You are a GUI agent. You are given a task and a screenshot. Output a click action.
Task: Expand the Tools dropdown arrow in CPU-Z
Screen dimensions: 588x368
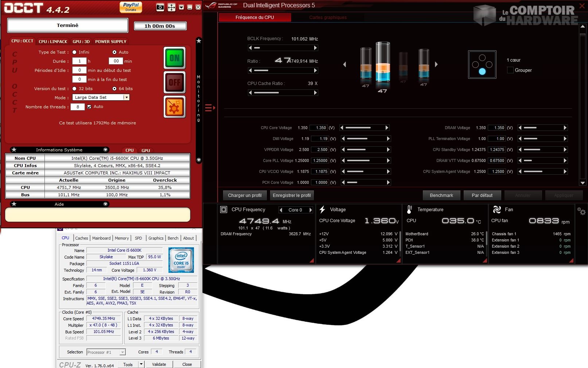coord(141,364)
